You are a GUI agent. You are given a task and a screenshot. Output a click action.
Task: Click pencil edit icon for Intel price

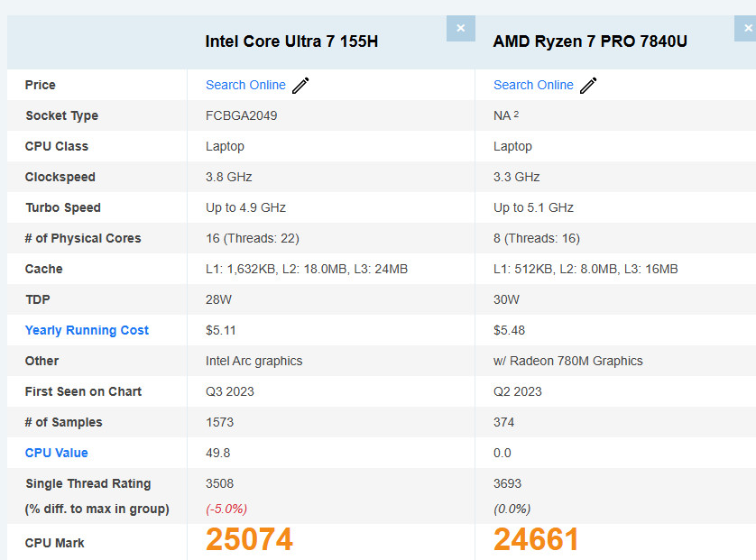(x=301, y=86)
